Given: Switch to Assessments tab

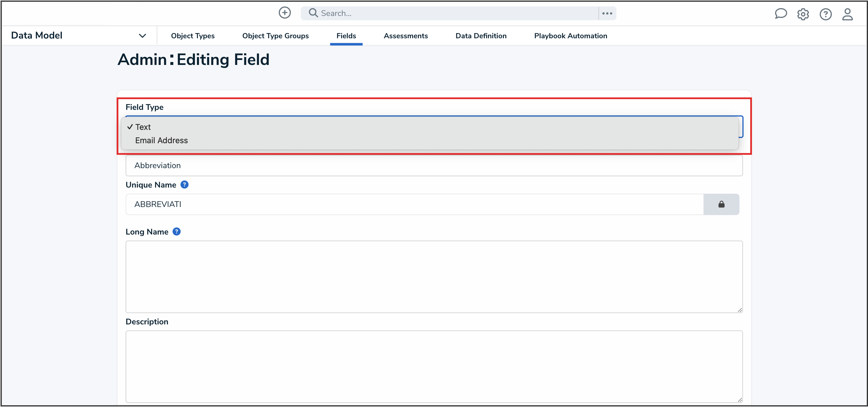Looking at the screenshot, I should pyautogui.click(x=405, y=36).
